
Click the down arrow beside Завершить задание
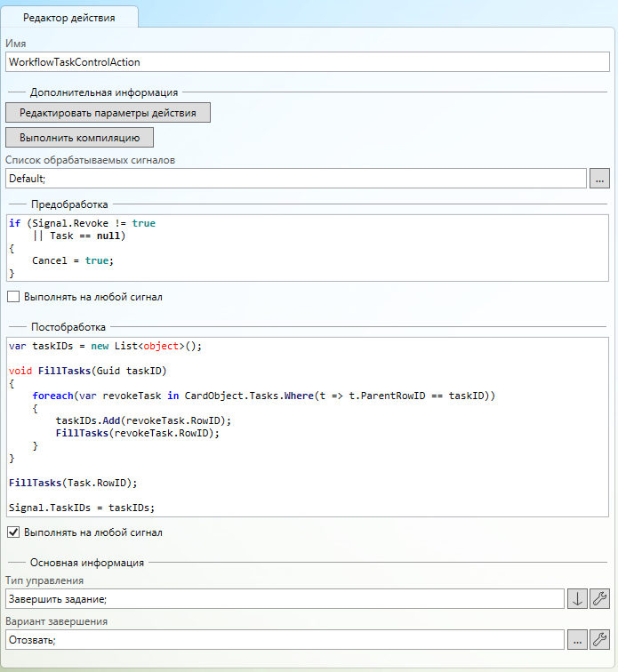click(578, 599)
